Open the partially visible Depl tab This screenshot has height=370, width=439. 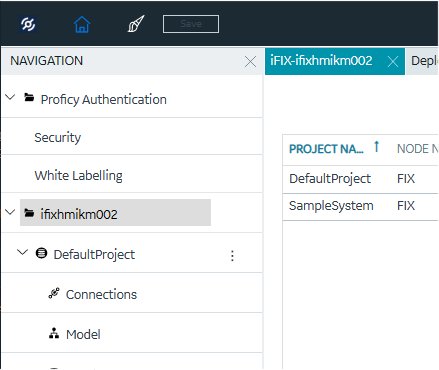pos(424,61)
